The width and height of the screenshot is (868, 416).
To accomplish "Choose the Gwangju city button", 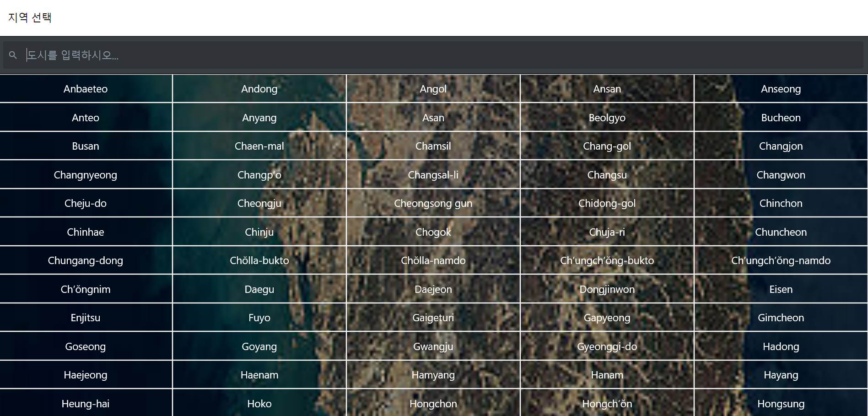I will (x=433, y=346).
